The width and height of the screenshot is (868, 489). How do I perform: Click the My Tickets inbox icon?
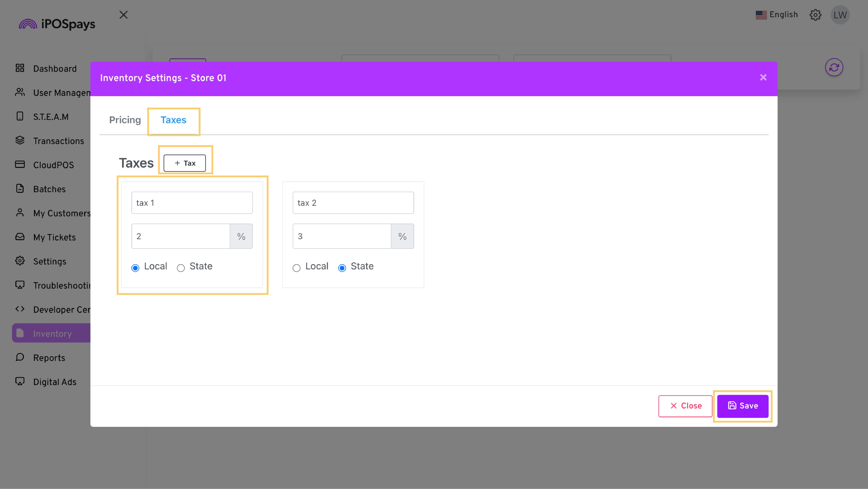(x=20, y=237)
